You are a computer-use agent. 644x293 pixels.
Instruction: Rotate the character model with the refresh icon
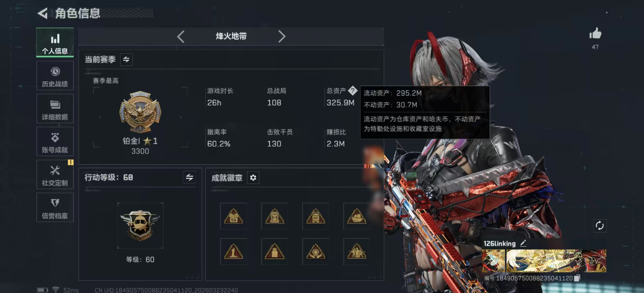(600, 225)
